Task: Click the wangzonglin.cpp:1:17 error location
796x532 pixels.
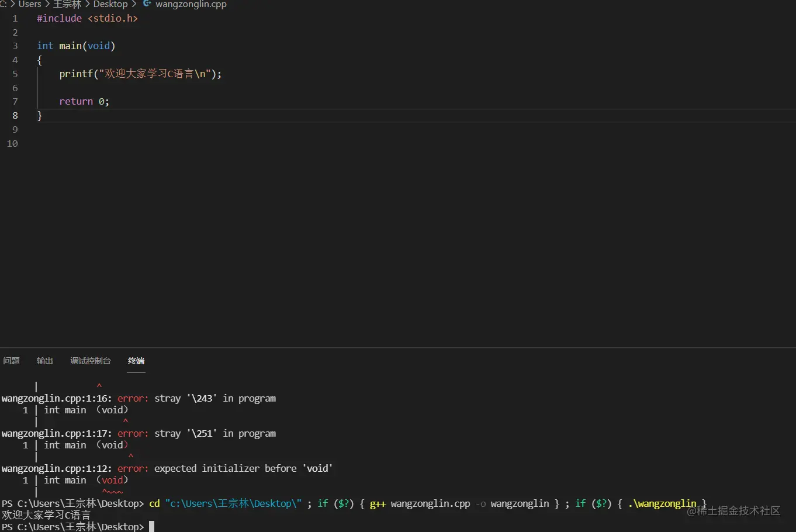Action: tap(57, 434)
